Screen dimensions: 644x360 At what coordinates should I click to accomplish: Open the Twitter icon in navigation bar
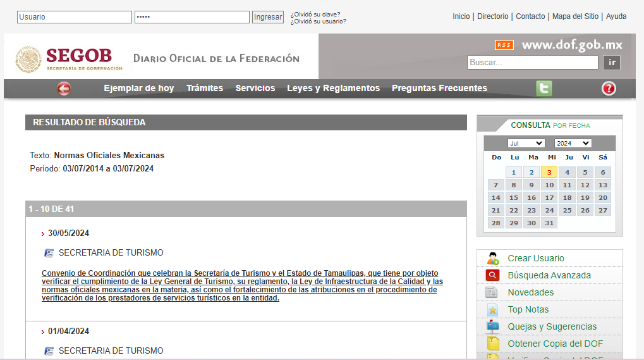pyautogui.click(x=544, y=89)
